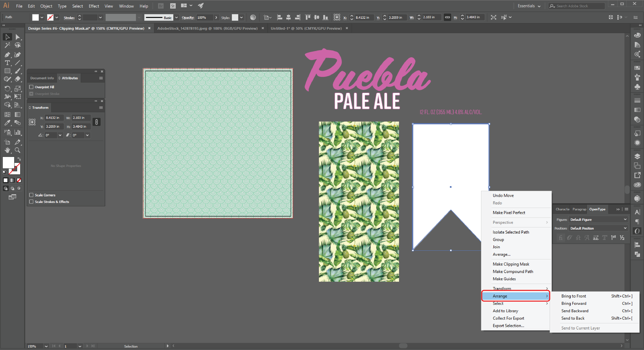Open Transform panel options menu

point(101,108)
